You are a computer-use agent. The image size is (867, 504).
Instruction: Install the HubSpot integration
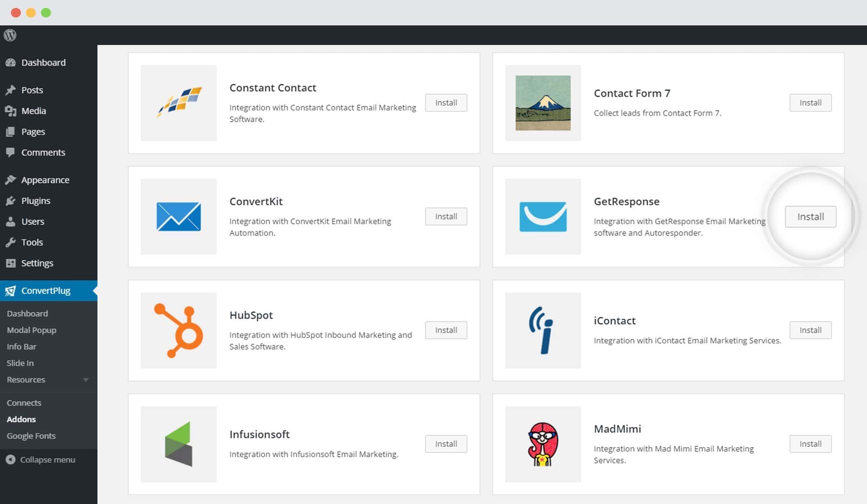click(446, 330)
